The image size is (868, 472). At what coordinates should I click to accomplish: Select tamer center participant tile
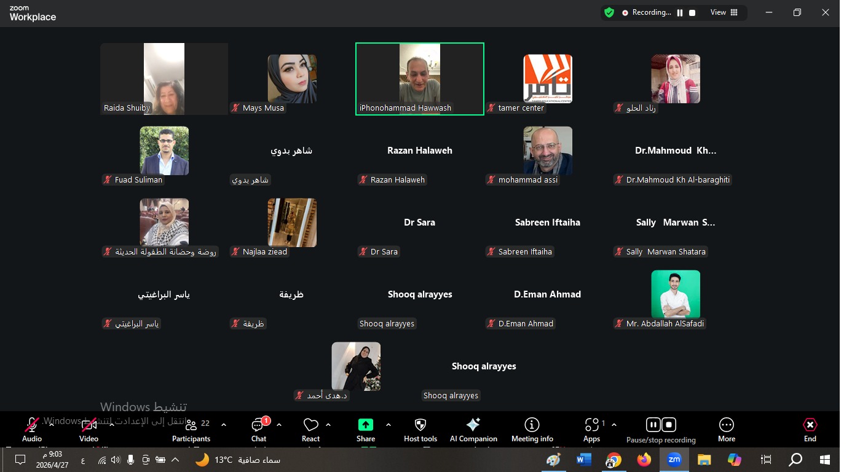point(547,79)
